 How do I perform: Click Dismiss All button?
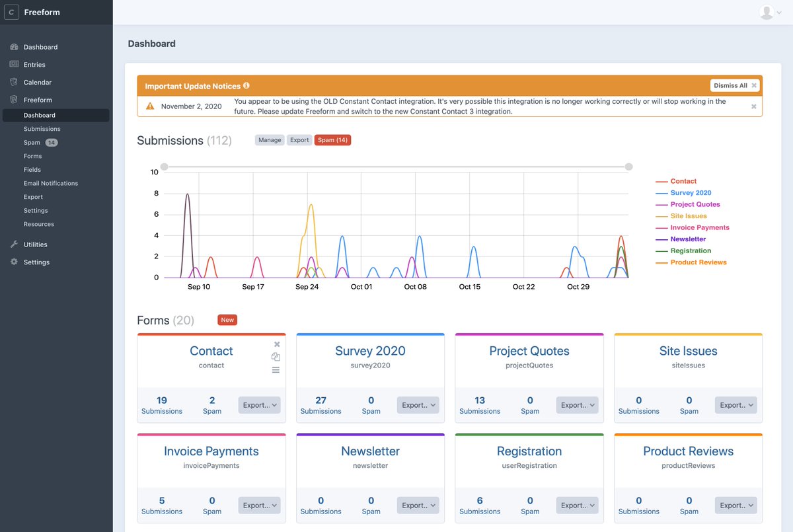tap(735, 86)
